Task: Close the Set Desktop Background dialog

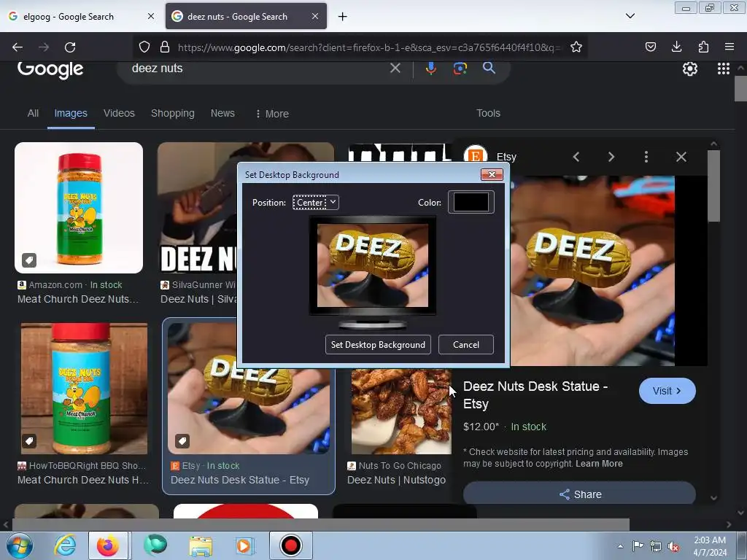Action: point(492,175)
